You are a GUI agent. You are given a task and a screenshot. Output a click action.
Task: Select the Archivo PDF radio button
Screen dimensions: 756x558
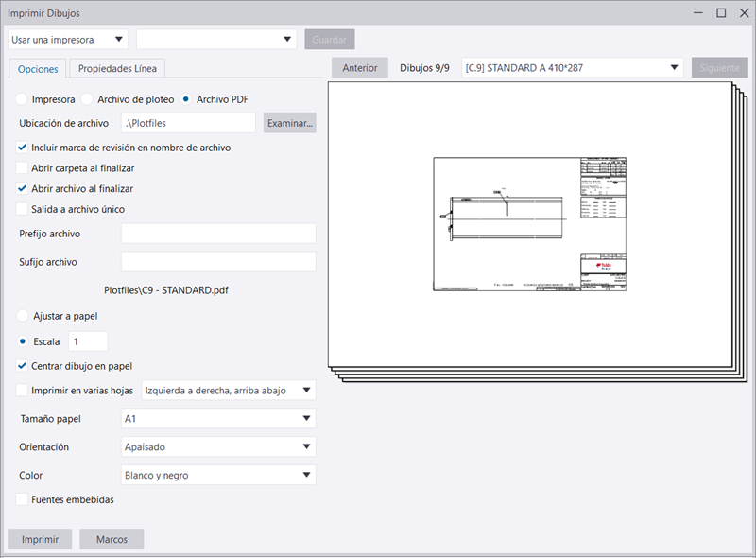pos(186,99)
